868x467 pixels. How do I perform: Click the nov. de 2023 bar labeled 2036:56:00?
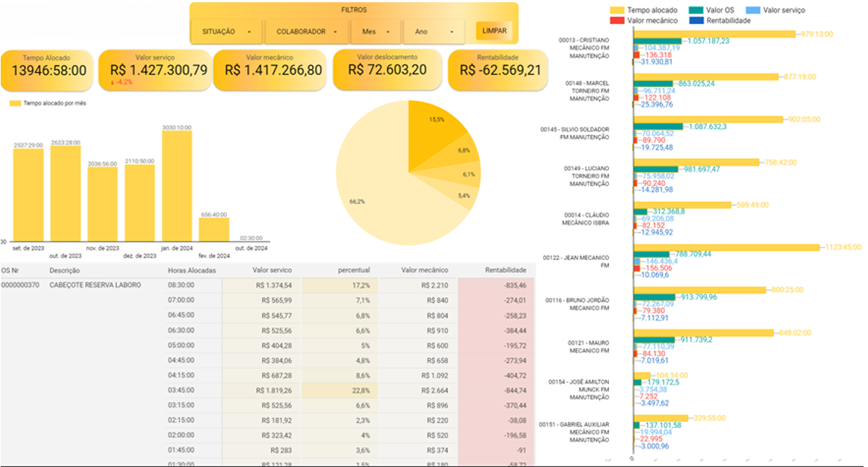click(103, 204)
